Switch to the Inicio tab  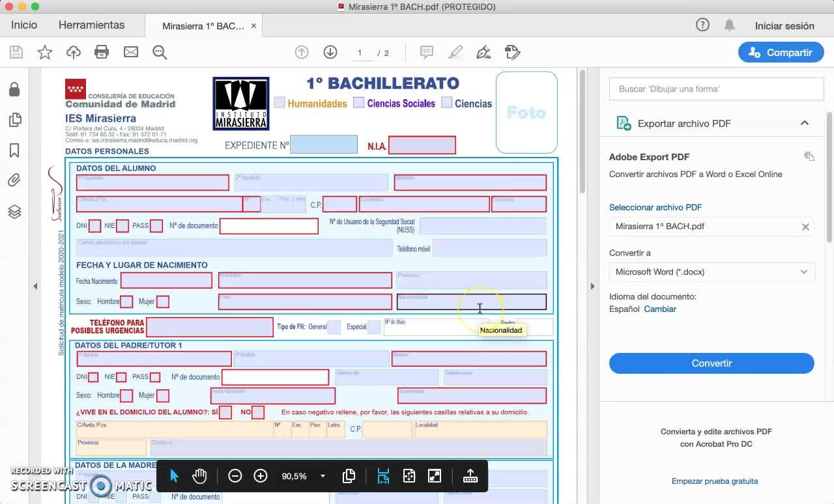24,25
